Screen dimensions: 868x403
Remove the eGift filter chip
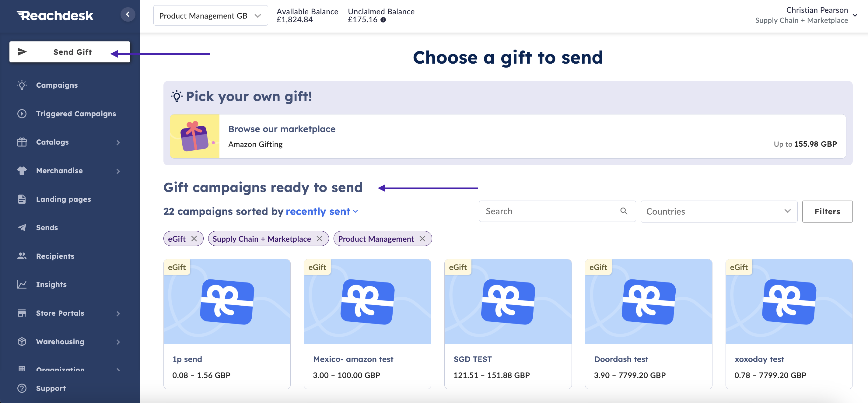[194, 239]
